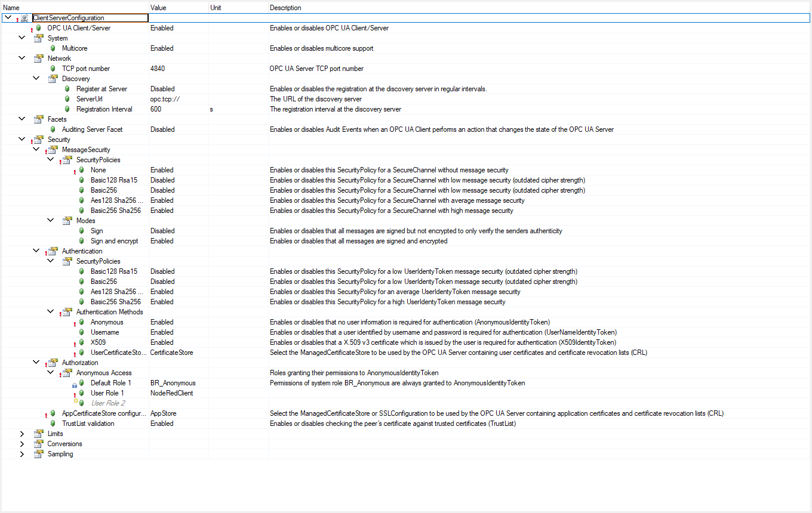812x513 pixels.
Task: Collapse the Network tree node
Action: click(x=22, y=58)
